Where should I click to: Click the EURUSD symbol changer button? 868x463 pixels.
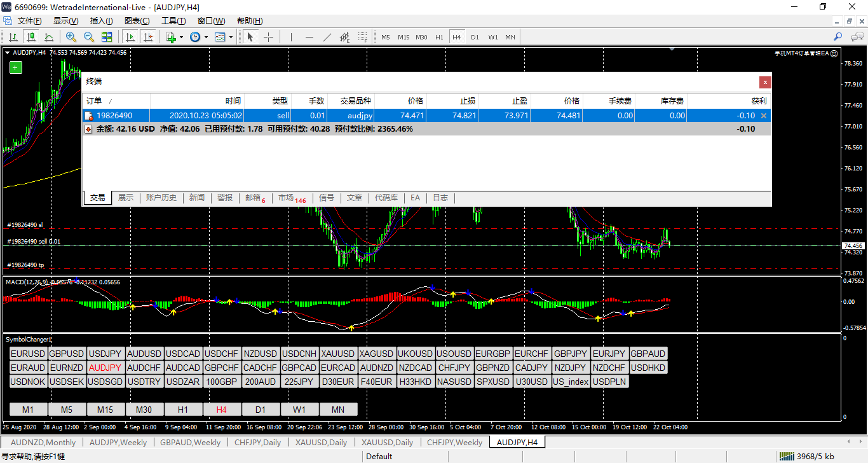tap(28, 354)
